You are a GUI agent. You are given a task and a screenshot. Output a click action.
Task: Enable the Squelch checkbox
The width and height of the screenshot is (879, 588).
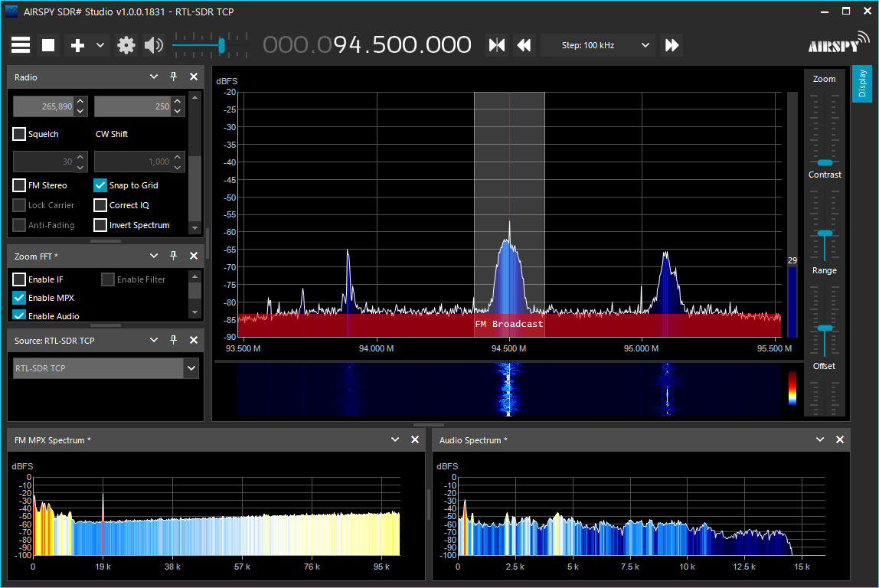tap(19, 134)
